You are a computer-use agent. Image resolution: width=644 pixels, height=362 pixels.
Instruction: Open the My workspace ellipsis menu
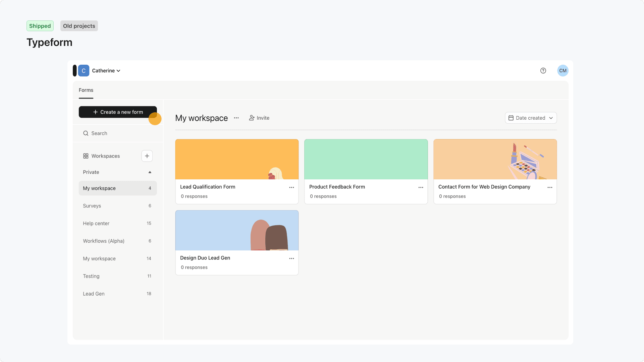coord(236,118)
